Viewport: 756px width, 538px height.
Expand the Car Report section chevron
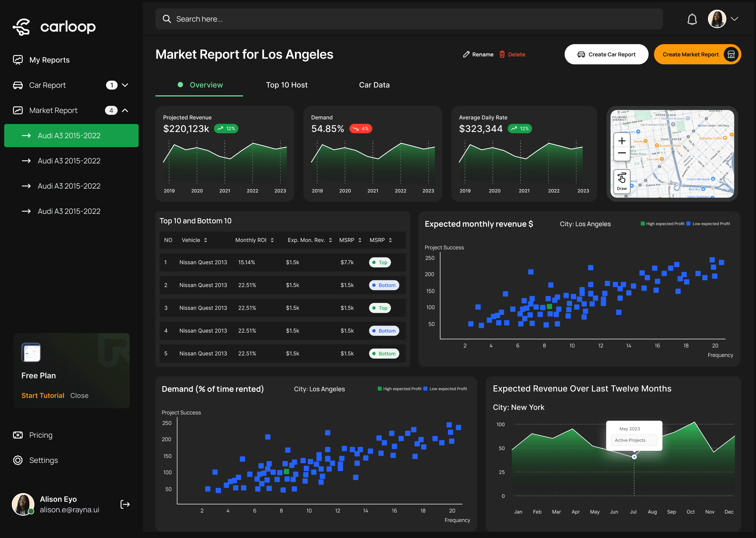125,85
